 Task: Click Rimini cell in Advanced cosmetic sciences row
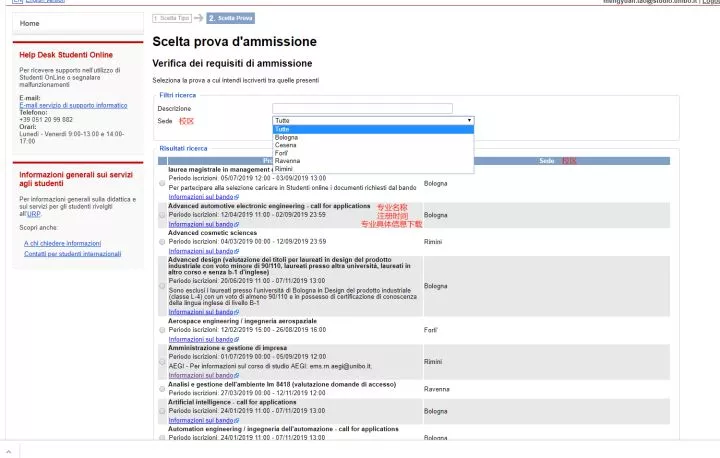433,242
